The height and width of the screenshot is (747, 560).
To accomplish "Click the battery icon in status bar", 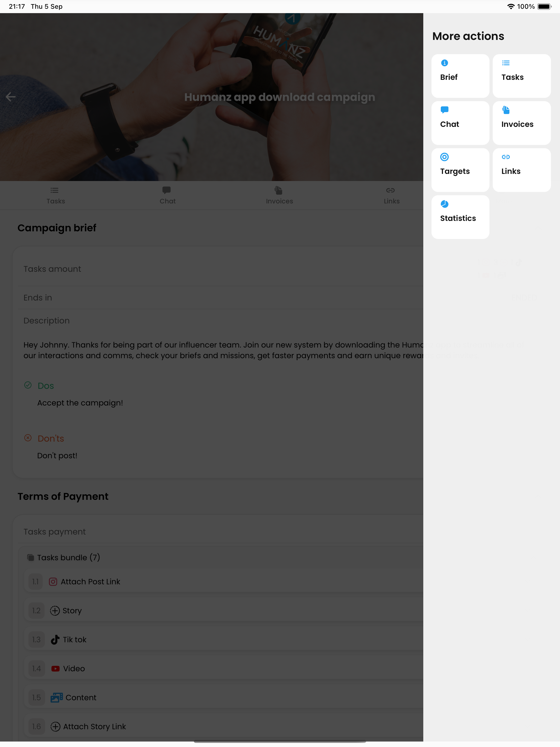I will tap(544, 6).
